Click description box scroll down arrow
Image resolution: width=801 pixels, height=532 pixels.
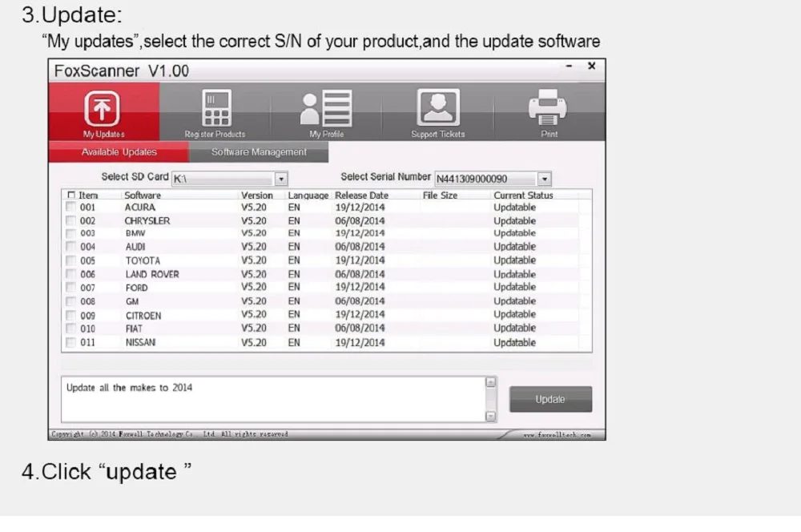click(x=490, y=417)
